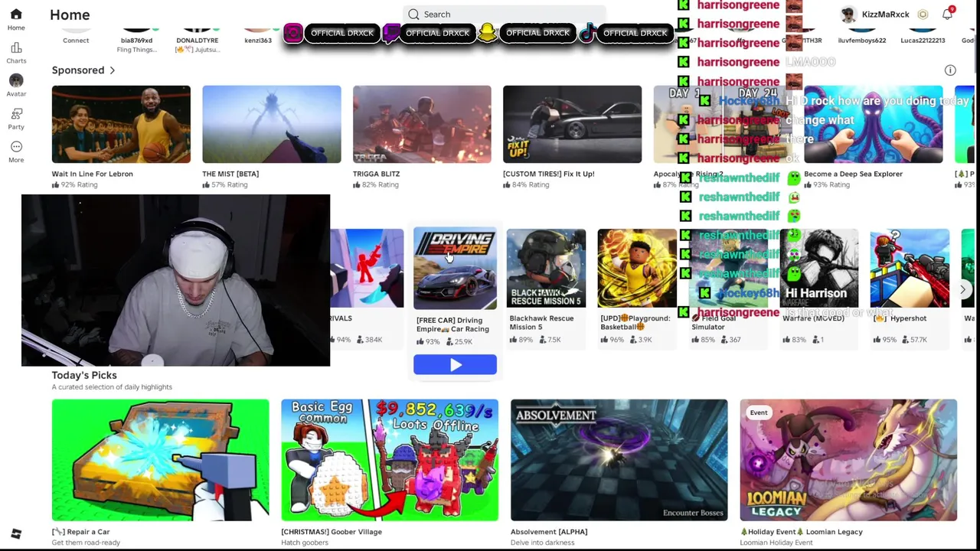Screen dimensions: 980x551
Task: Open Driving Empire game thumbnail
Action: (x=455, y=269)
